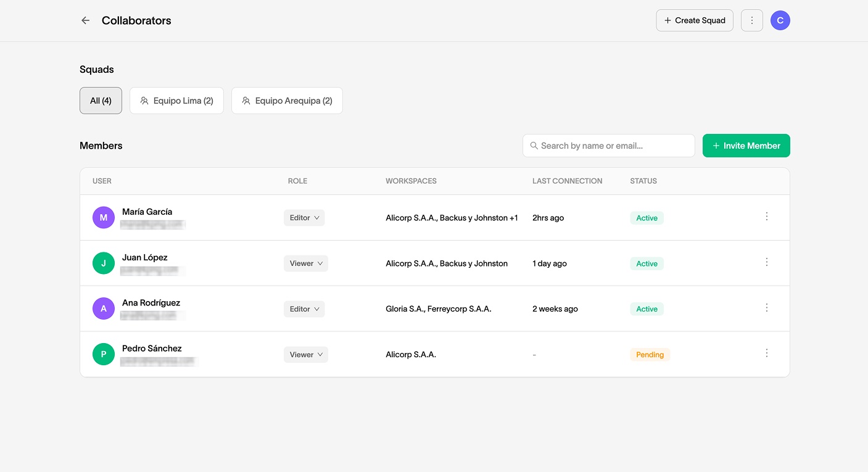This screenshot has height=472, width=868.
Task: Open María García's role dropdown showing Editor
Action: click(x=304, y=217)
